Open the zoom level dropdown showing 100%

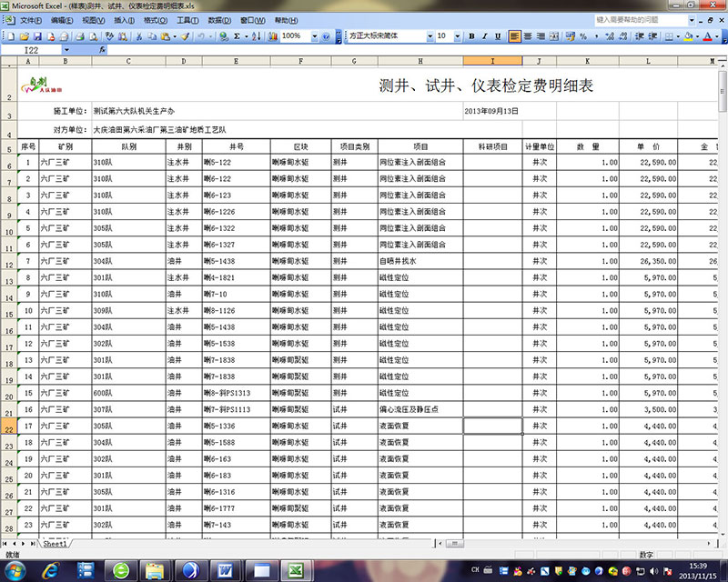point(315,35)
